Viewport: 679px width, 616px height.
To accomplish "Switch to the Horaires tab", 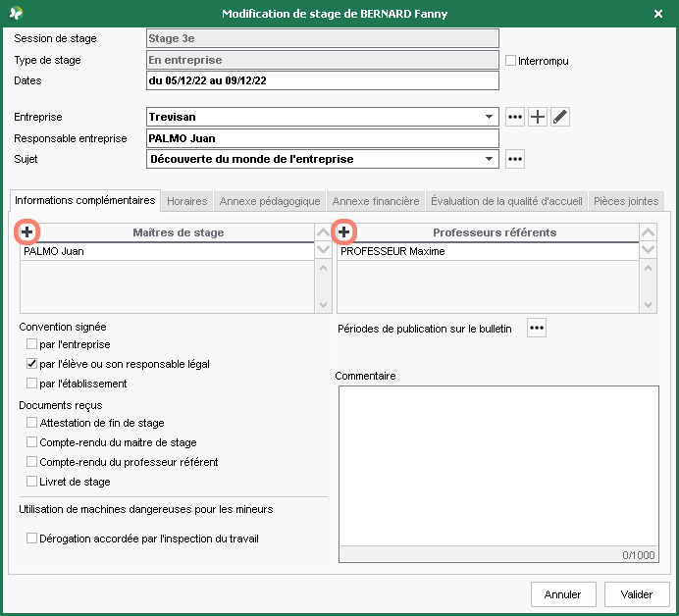I will pyautogui.click(x=187, y=201).
